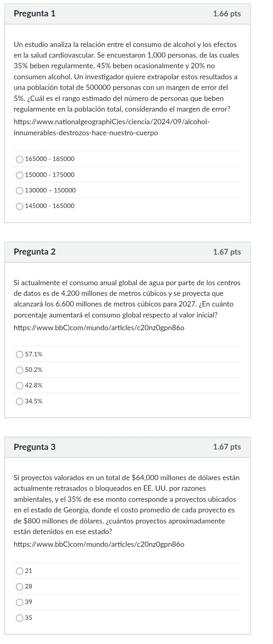Viewport: 273px width, 644px height.
Task: Mark 35 as the answer
Action: 20,618
